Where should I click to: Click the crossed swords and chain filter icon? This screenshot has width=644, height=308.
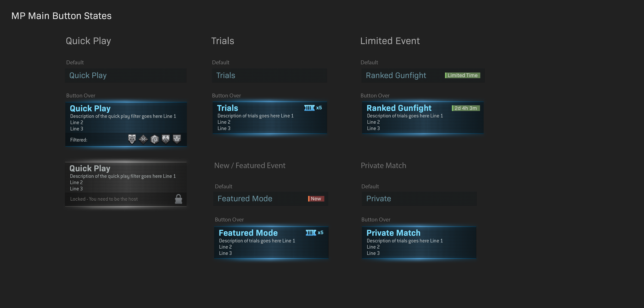click(x=143, y=139)
